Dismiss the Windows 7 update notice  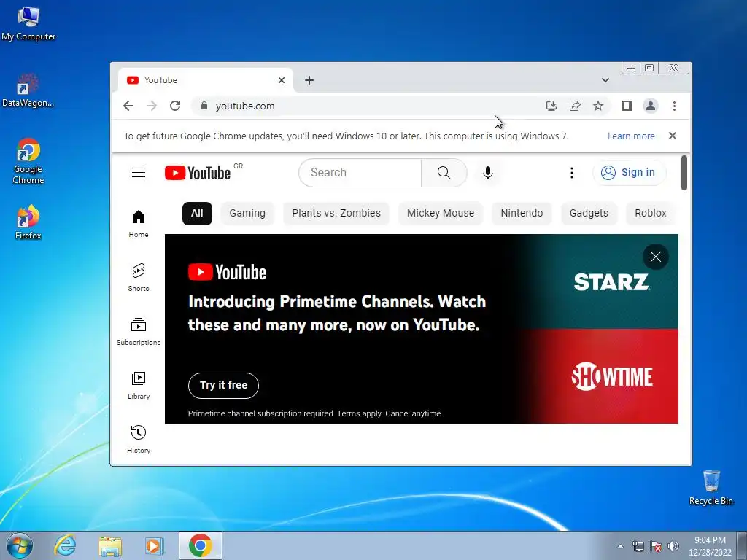pyautogui.click(x=672, y=136)
